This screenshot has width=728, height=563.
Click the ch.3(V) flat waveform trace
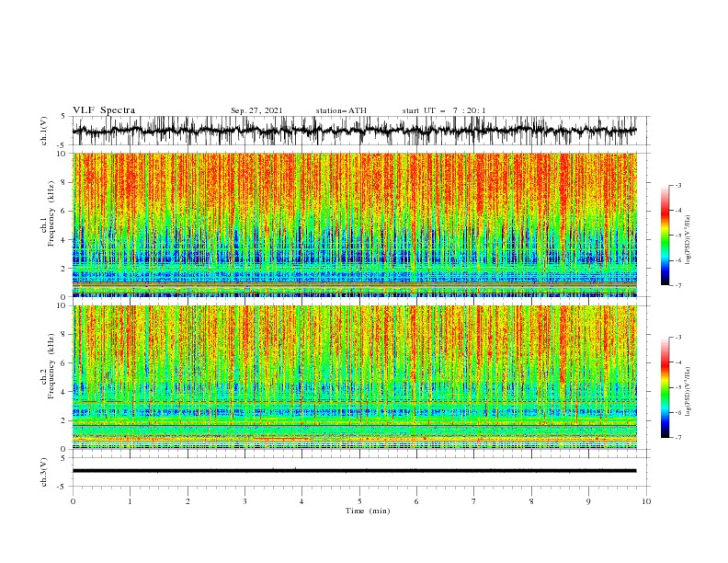click(x=354, y=471)
